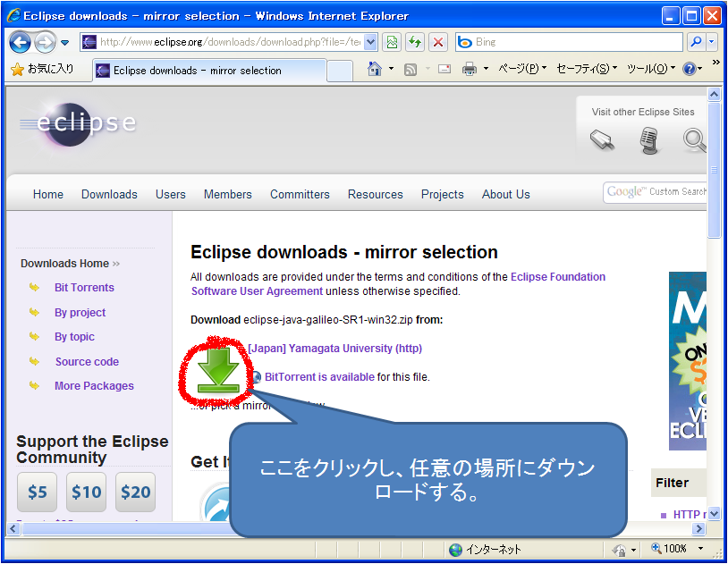Go to Home in the site navigation
728x564 pixels.
(x=48, y=195)
